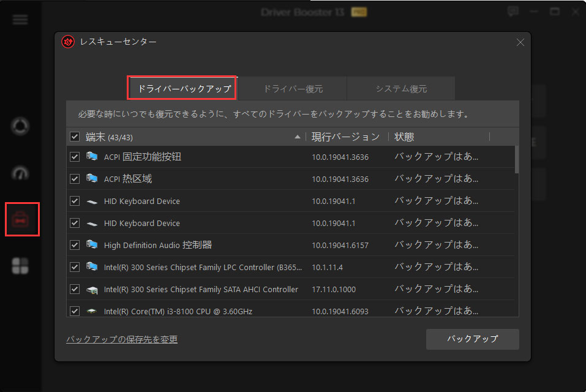Close the レスキューセンター dialog
Image resolution: width=586 pixels, height=392 pixels.
[520, 42]
